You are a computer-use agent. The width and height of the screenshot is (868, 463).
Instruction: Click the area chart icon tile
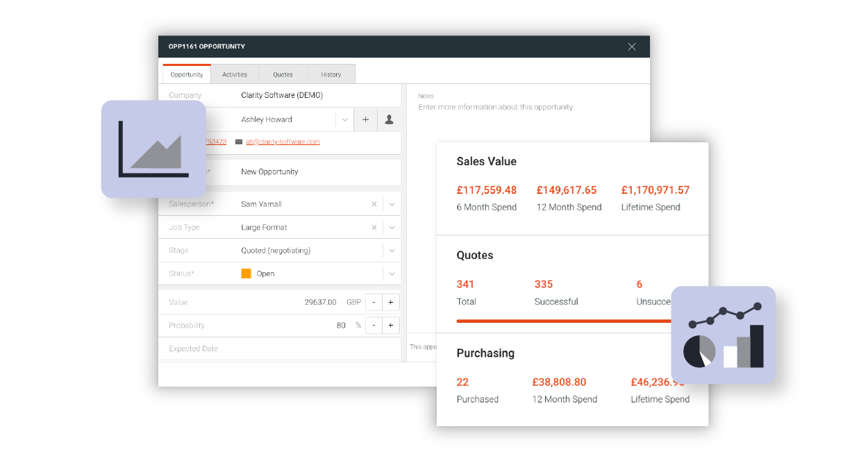click(x=153, y=149)
